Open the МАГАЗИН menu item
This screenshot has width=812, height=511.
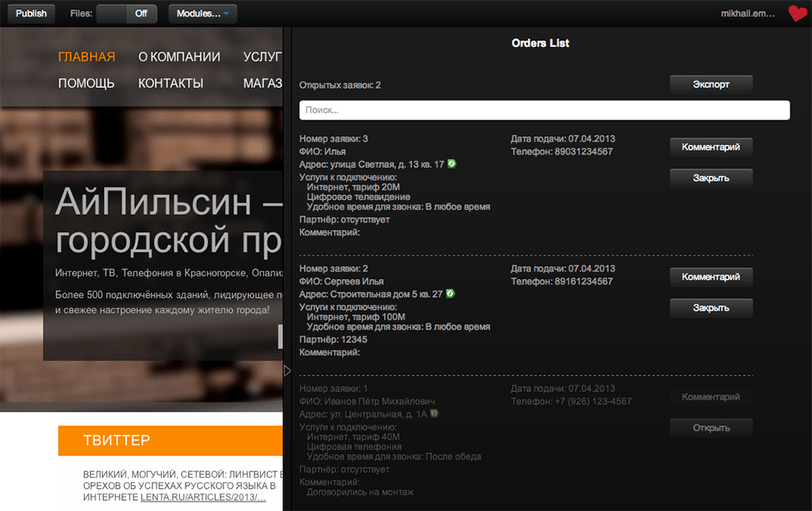(263, 83)
